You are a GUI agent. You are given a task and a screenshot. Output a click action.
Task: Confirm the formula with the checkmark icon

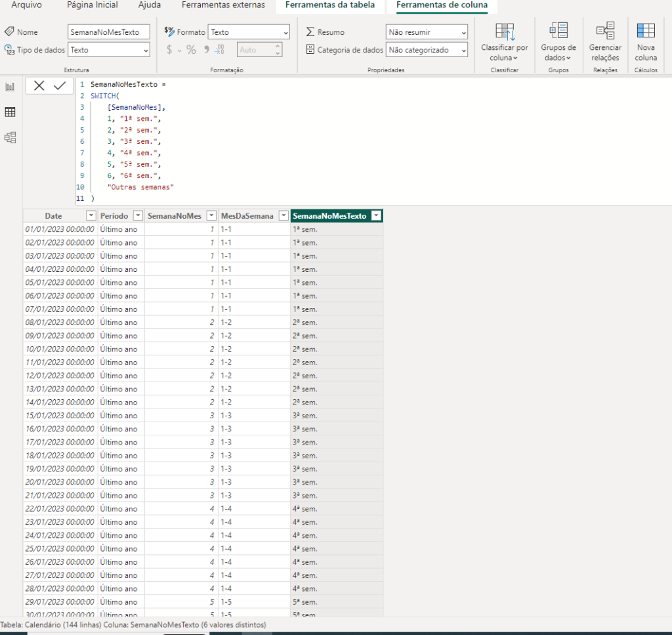60,86
